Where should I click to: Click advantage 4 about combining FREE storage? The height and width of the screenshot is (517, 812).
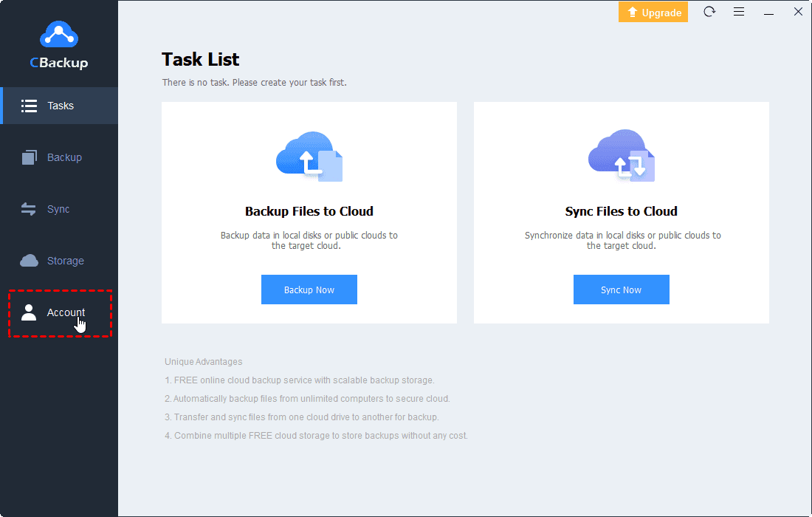pyautogui.click(x=316, y=436)
